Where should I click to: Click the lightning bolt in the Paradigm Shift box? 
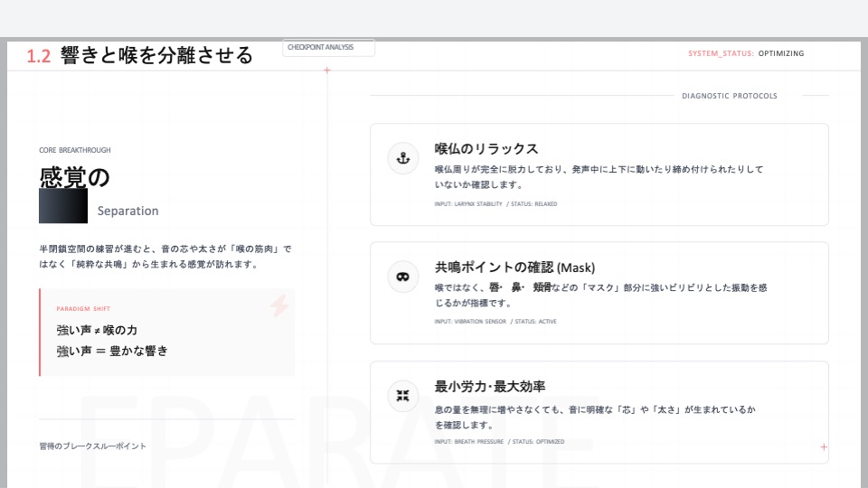(x=280, y=307)
